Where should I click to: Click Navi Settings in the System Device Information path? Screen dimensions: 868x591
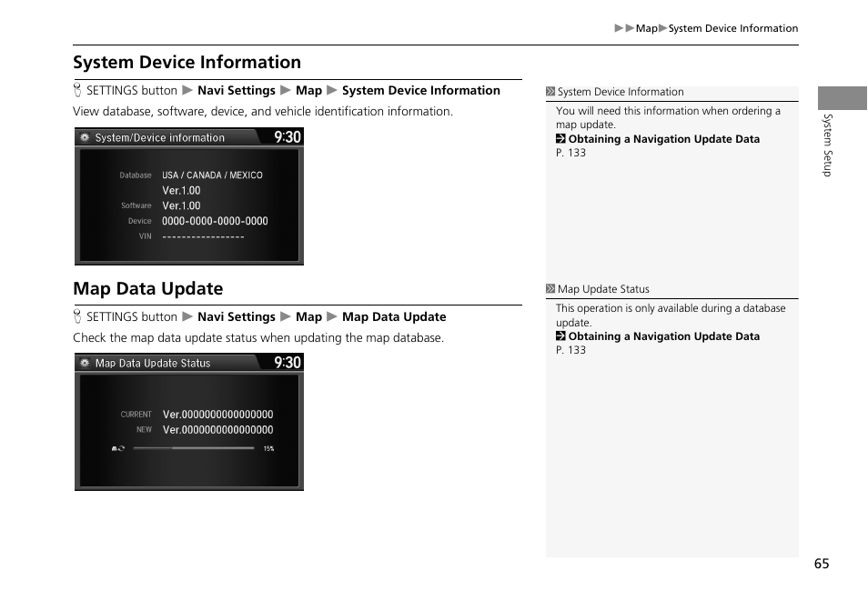coord(237,90)
